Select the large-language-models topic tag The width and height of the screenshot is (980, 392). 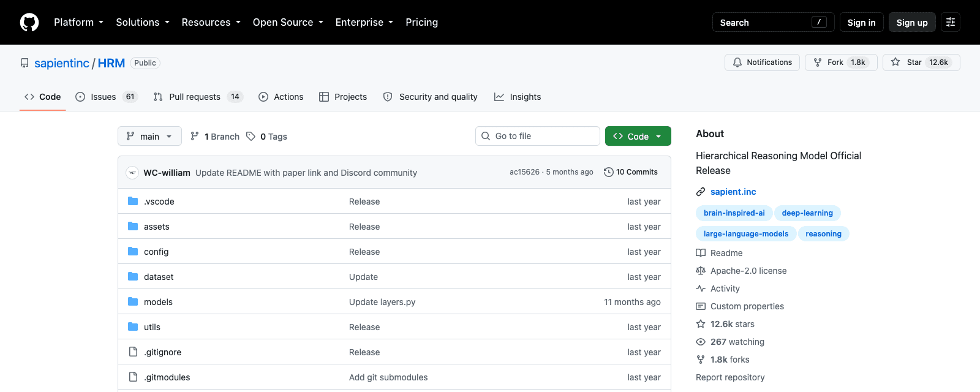[x=746, y=234]
